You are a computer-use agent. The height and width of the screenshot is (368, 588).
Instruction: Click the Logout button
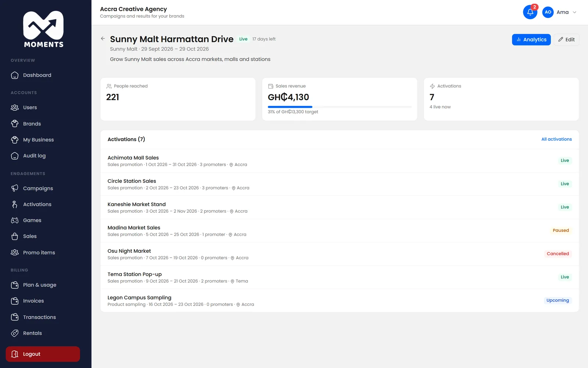pos(43,354)
